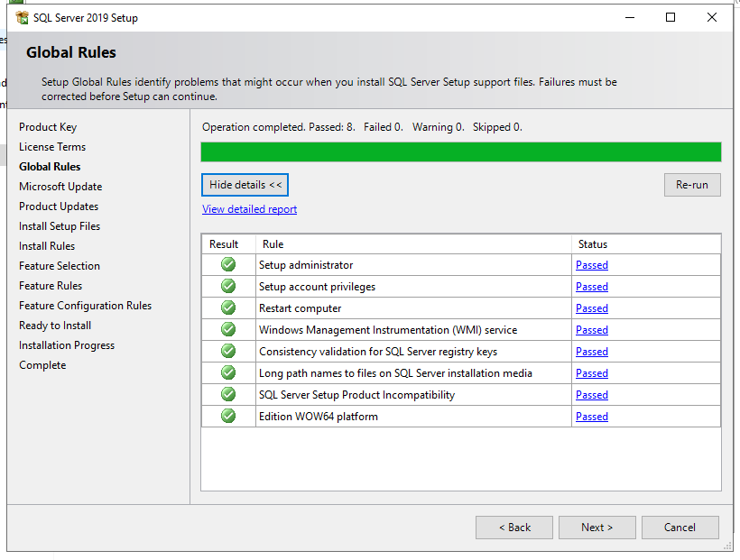This screenshot has height=560, width=740.
Task: Select the Feature Selection step
Action: (x=60, y=266)
